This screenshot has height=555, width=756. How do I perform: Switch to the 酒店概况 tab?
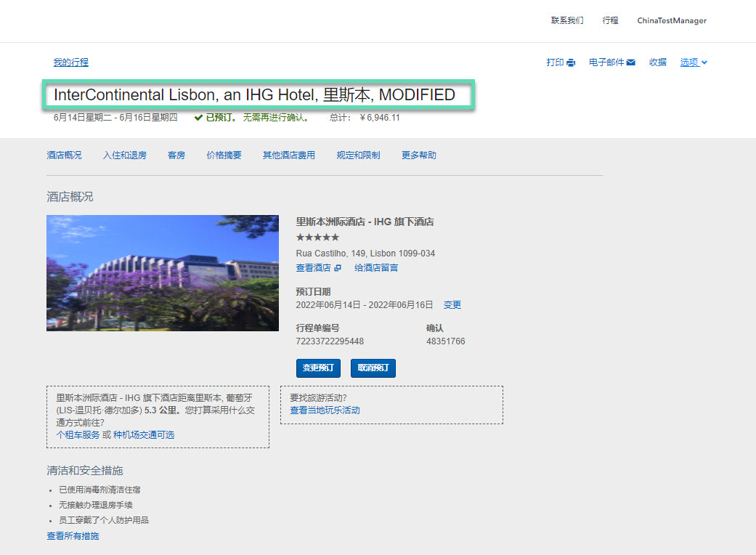coord(64,155)
